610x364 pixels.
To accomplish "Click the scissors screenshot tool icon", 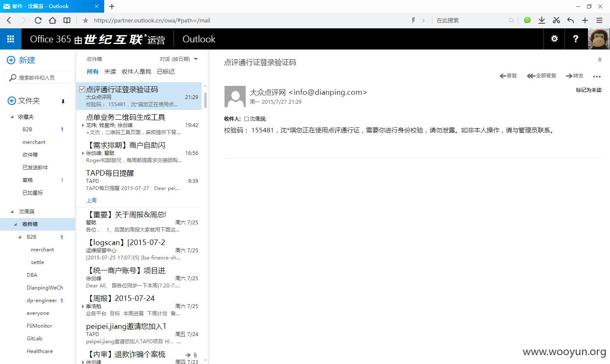I will [x=556, y=20].
